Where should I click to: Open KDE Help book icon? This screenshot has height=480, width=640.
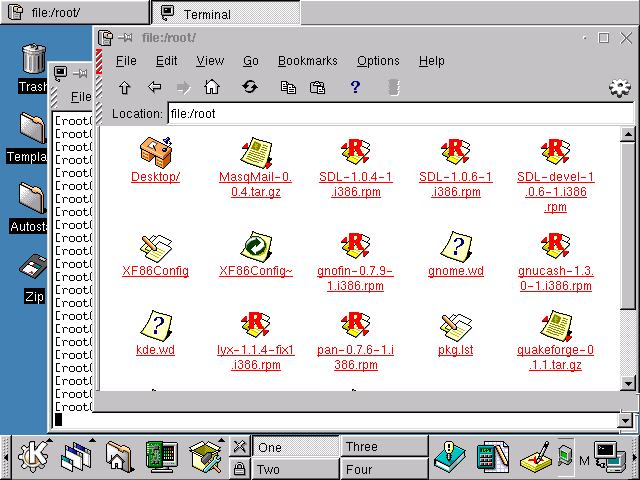(449, 457)
